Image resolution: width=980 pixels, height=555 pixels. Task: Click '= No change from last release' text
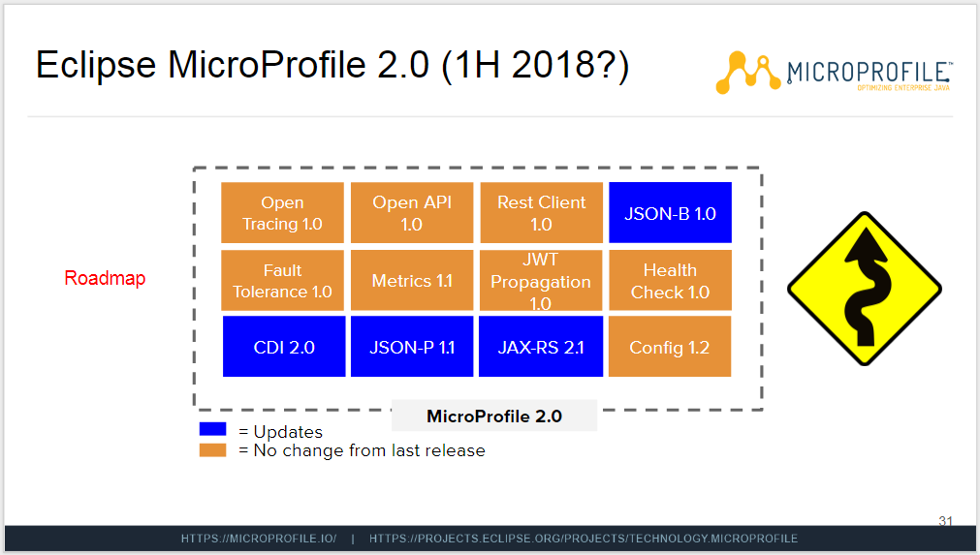(x=362, y=450)
